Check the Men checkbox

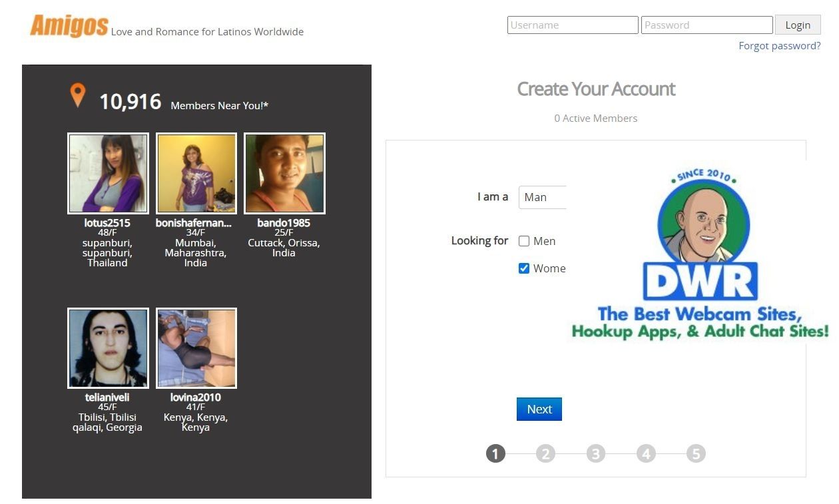point(524,242)
